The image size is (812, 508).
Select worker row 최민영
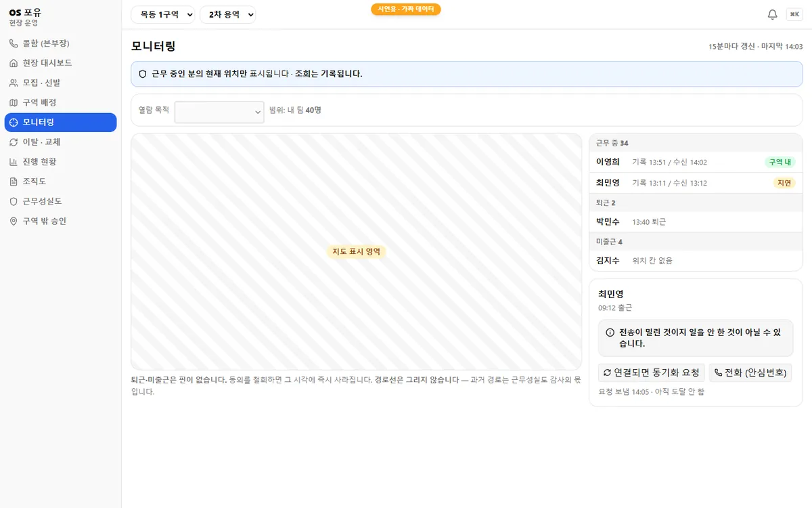coord(696,183)
